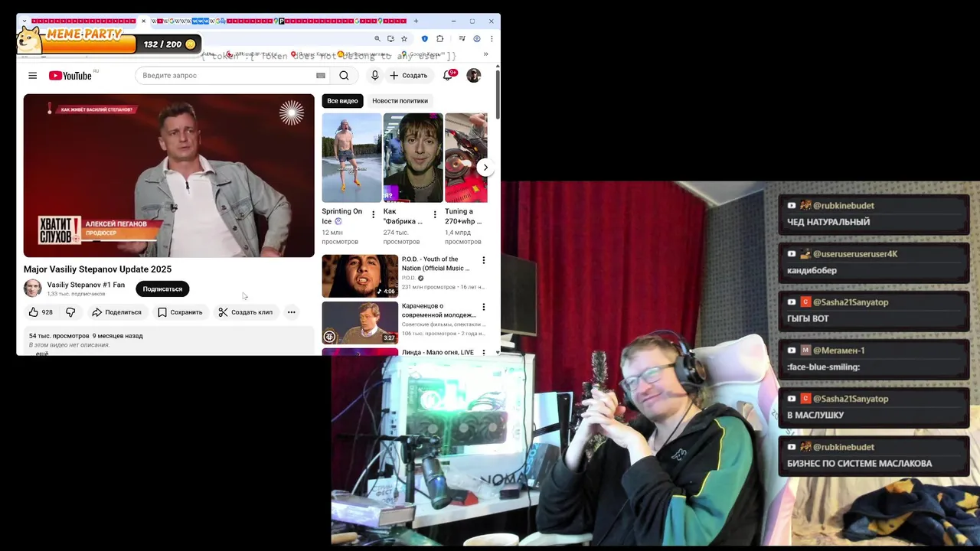980x551 pixels.
Task: Click the Сохранить button
Action: (x=180, y=312)
